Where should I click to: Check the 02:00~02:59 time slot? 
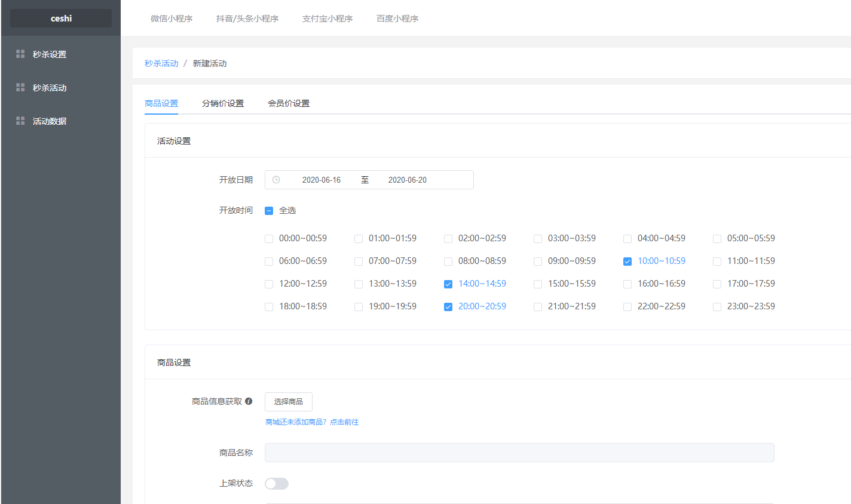point(448,239)
